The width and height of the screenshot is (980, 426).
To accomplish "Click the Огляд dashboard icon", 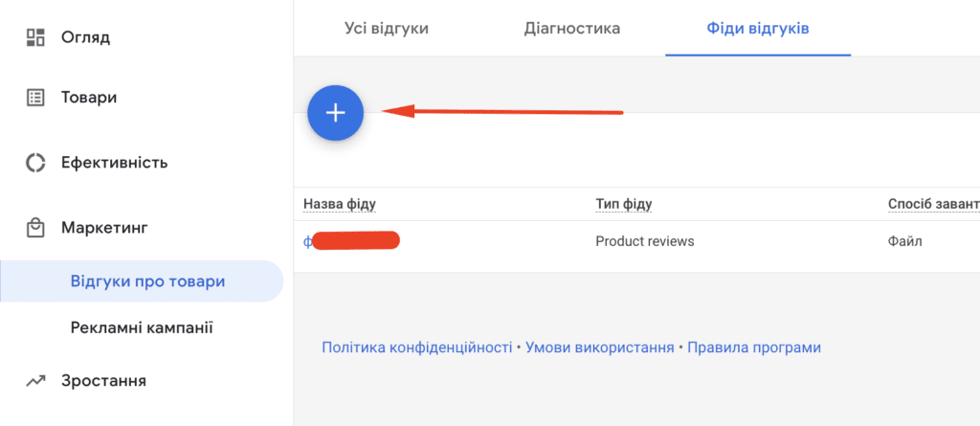I will tap(35, 37).
